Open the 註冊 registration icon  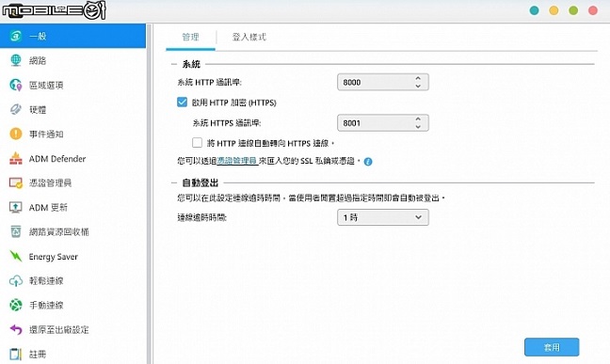(x=16, y=354)
